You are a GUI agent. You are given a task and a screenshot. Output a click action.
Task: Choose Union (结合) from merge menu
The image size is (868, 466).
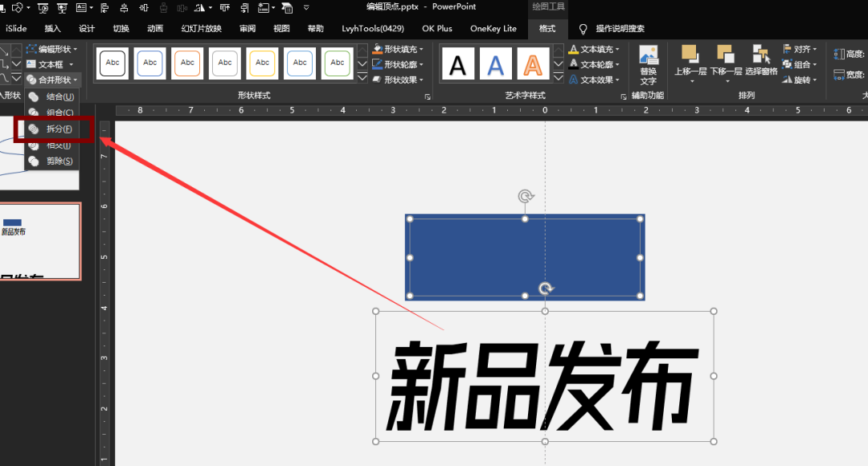(52, 97)
